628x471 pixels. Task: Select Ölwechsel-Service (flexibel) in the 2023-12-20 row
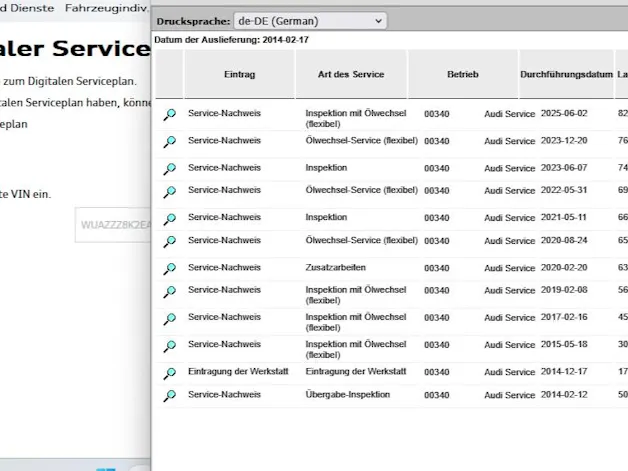click(x=362, y=141)
